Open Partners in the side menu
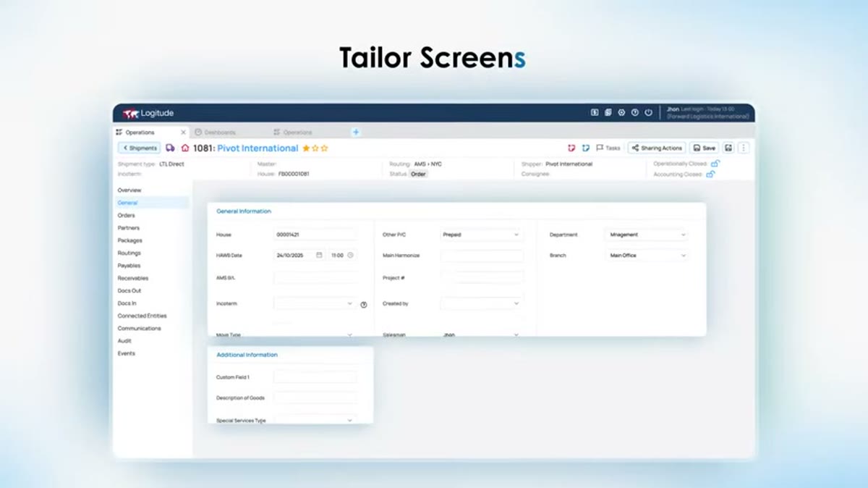This screenshot has width=868, height=488. (129, 228)
